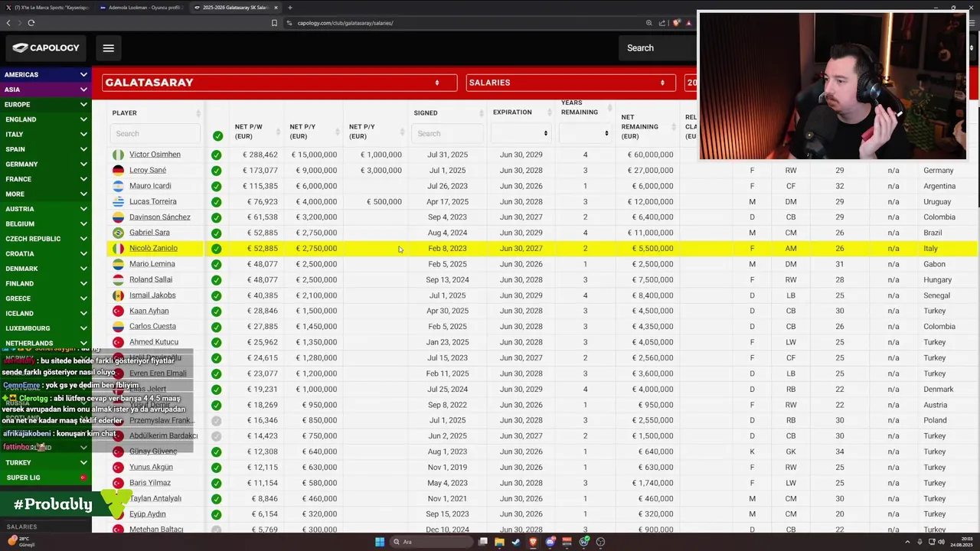The height and width of the screenshot is (551, 980).
Task: Click the green verified checkmark for Baris Yilmaz
Action: click(217, 483)
